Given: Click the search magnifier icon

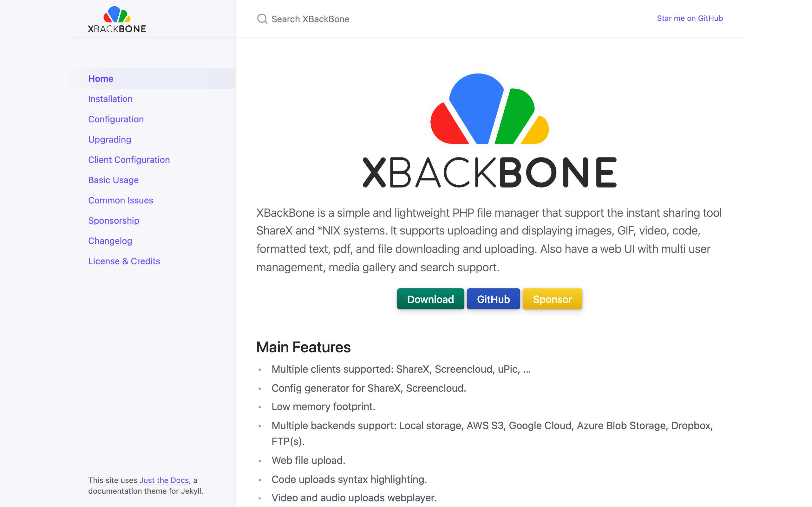Looking at the screenshot, I should click(x=262, y=19).
